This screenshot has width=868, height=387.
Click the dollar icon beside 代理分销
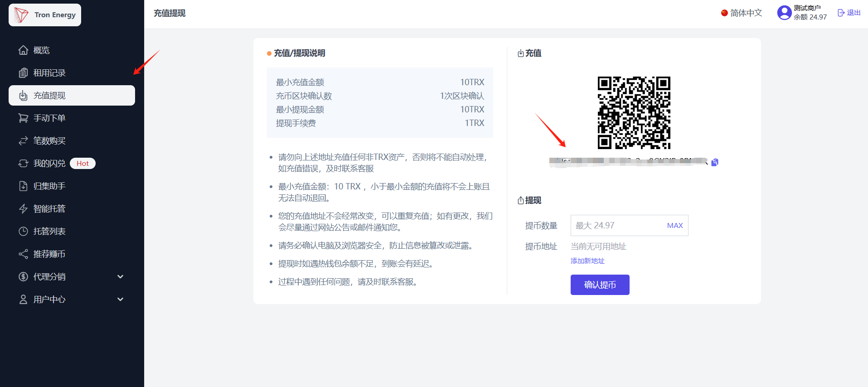23,277
